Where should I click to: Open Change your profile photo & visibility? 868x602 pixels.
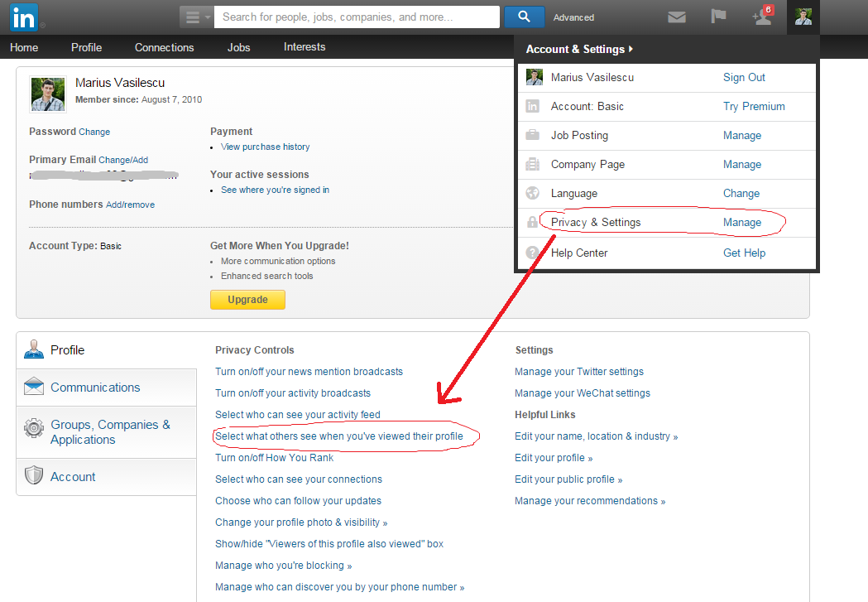tap(301, 523)
